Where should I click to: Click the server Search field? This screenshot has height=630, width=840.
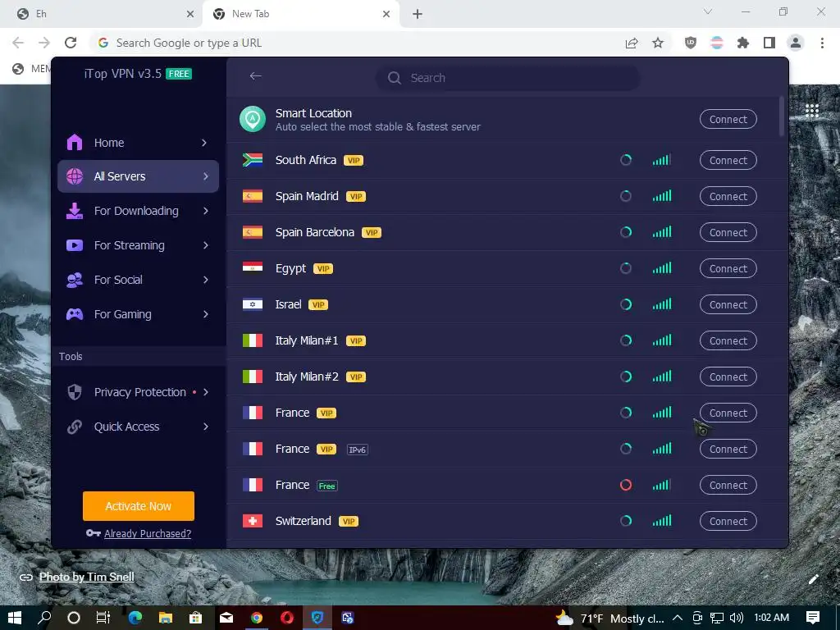click(507, 78)
